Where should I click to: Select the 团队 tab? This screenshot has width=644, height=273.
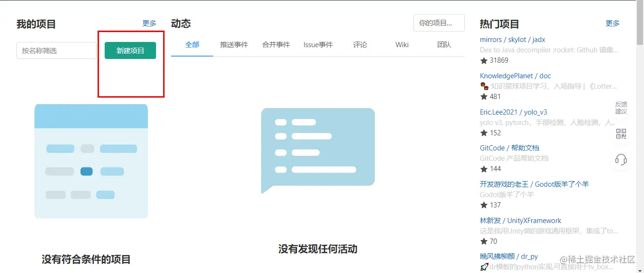[444, 45]
